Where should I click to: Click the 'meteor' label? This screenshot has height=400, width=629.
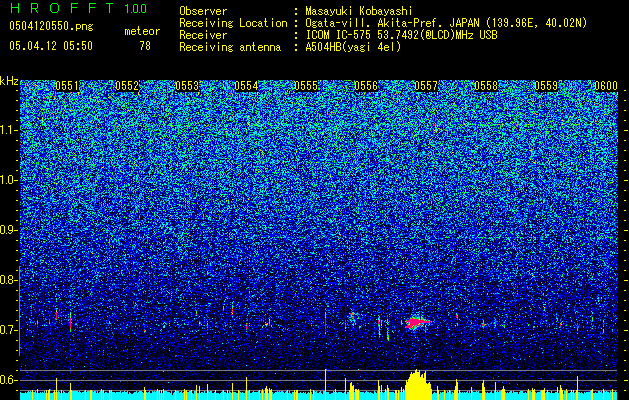pyautogui.click(x=142, y=31)
